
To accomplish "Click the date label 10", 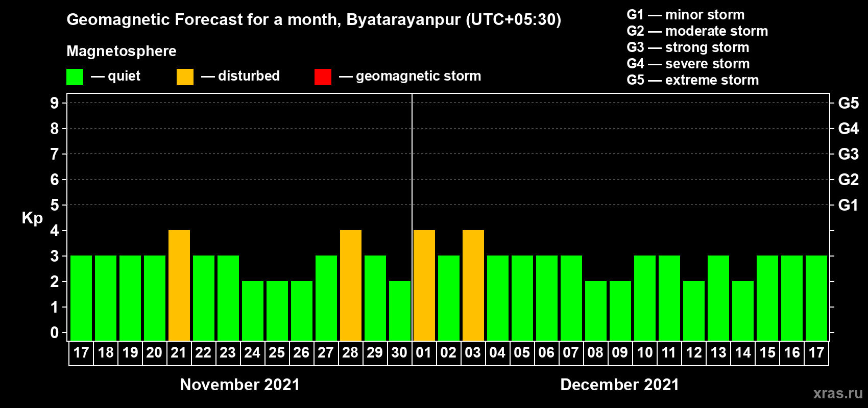I will coord(645,353).
